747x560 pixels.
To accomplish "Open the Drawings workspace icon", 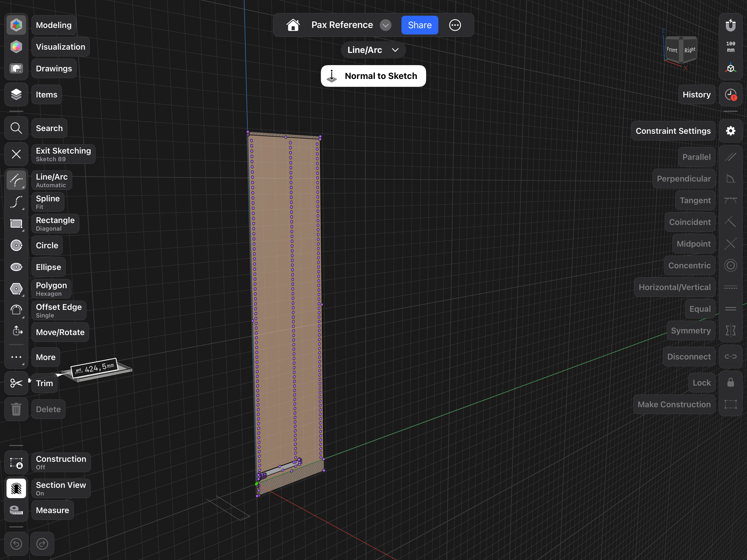I will point(16,69).
